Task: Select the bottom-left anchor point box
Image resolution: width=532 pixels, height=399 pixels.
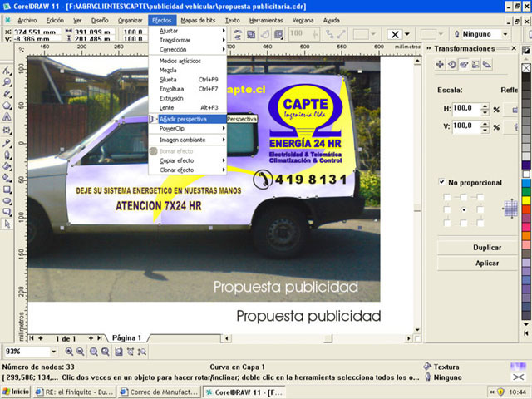Action: pos(447,223)
